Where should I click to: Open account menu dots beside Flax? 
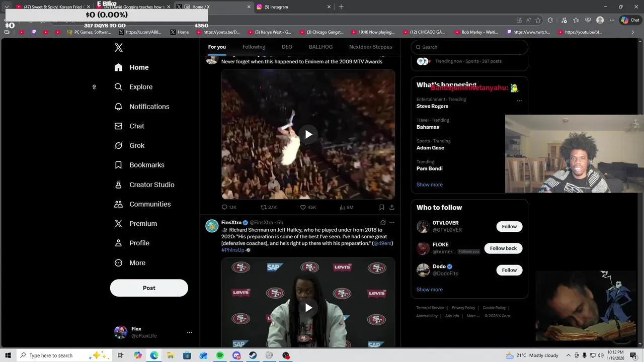[190, 332]
